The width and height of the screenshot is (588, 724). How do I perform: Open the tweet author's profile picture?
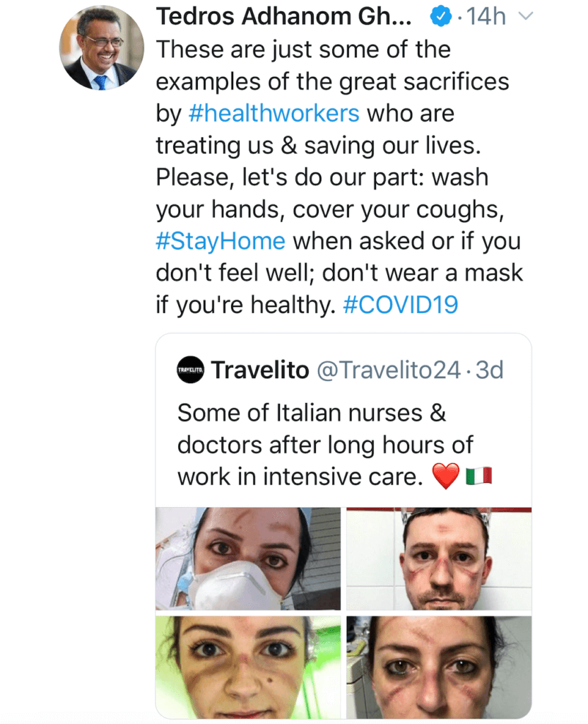[x=101, y=49]
